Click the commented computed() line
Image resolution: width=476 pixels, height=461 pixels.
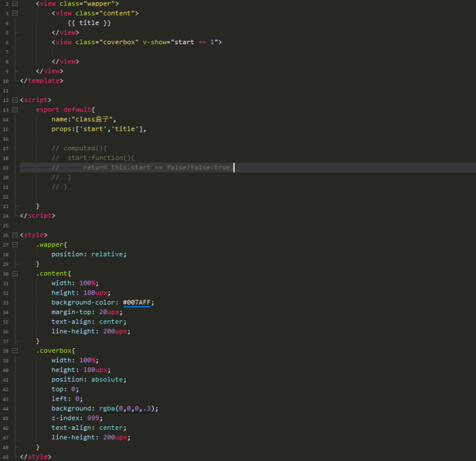(79, 148)
